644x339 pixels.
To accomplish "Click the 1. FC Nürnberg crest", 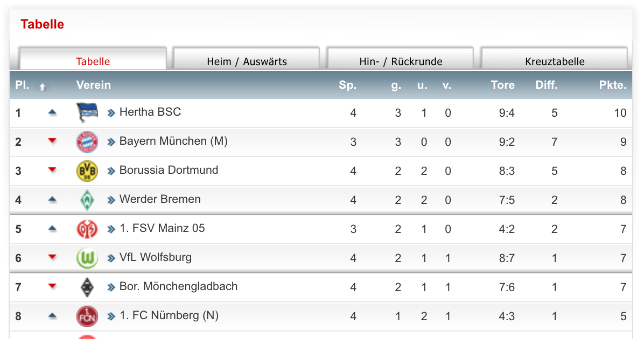I will tap(87, 316).
